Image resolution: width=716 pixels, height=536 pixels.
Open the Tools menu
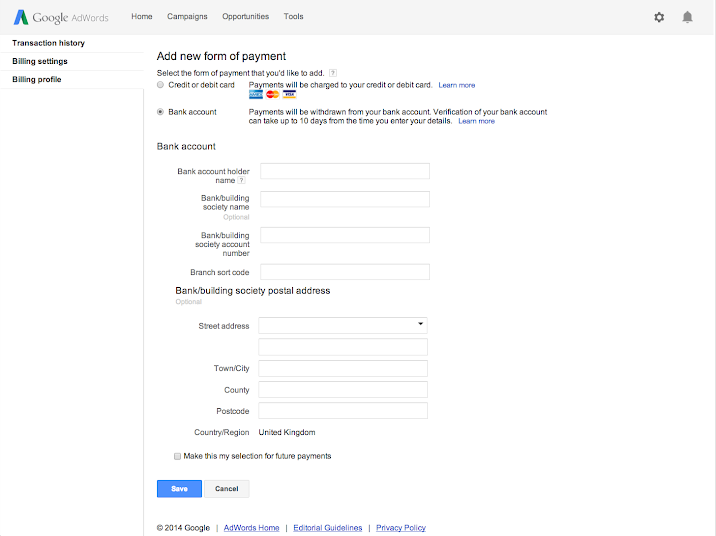click(293, 17)
